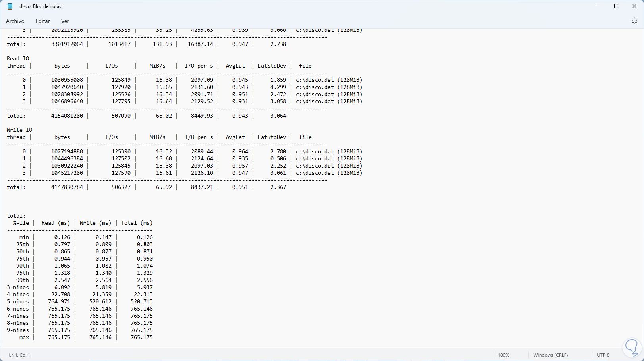
Task: Click the 4-nines row label
Action: (18, 294)
